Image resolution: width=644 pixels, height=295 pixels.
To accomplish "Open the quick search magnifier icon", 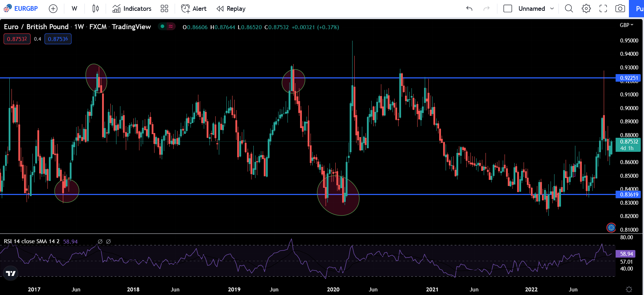I will [569, 9].
